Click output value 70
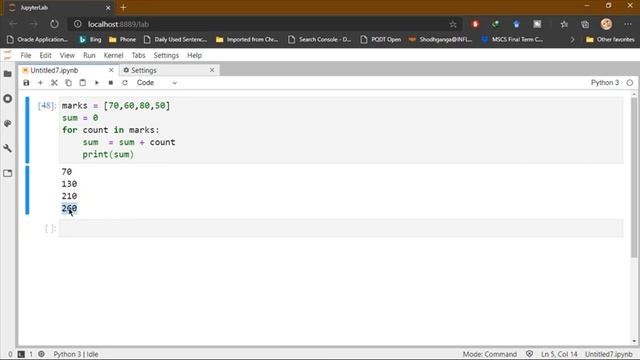Viewport: 640px width, 360px height. click(x=67, y=171)
